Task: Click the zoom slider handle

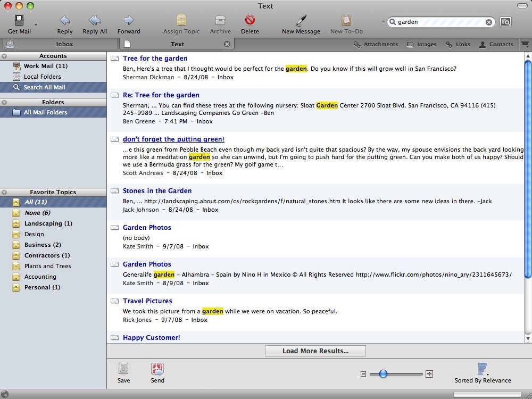Action: pos(383,374)
